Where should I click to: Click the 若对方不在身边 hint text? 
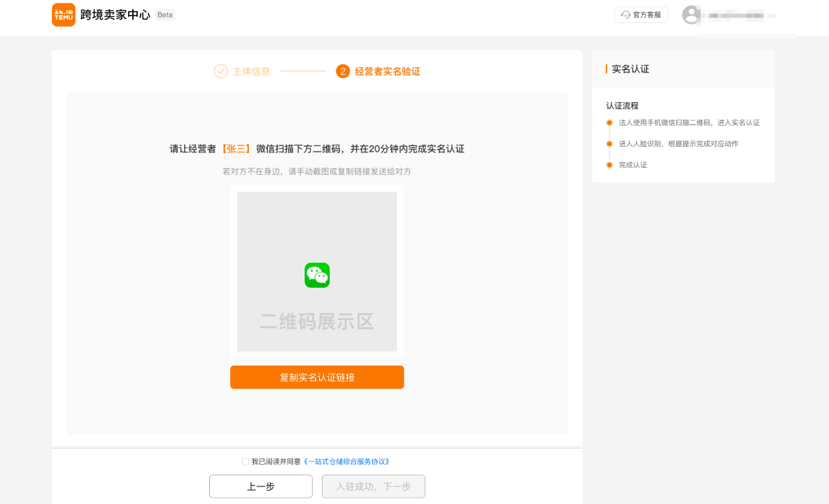pyautogui.click(x=317, y=171)
